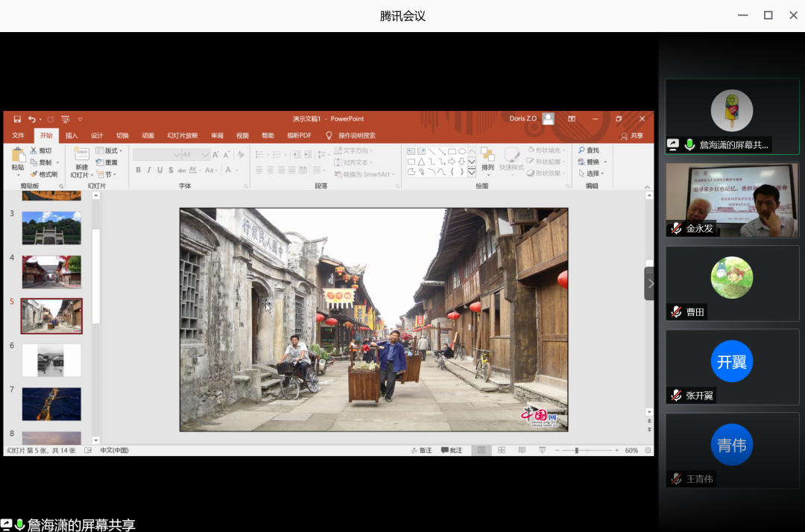Expand the right-side participant panel chevron
The width and height of the screenshot is (805, 532).
(x=650, y=284)
